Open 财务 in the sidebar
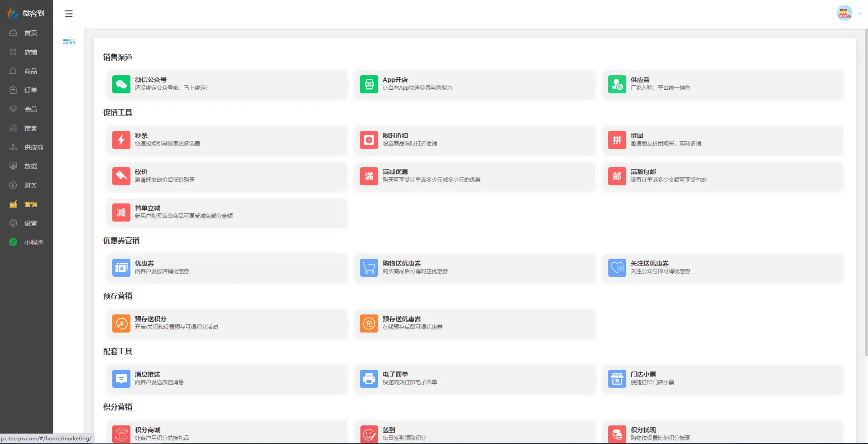This screenshot has width=868, height=444. coord(26,185)
